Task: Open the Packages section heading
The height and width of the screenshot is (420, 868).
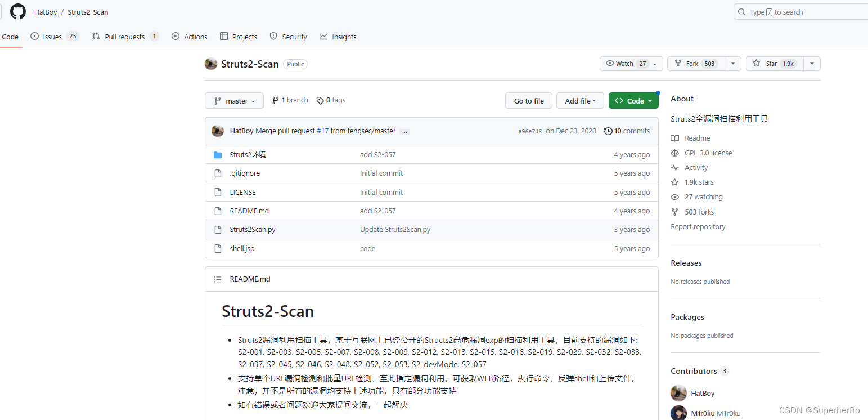Action: tap(687, 318)
